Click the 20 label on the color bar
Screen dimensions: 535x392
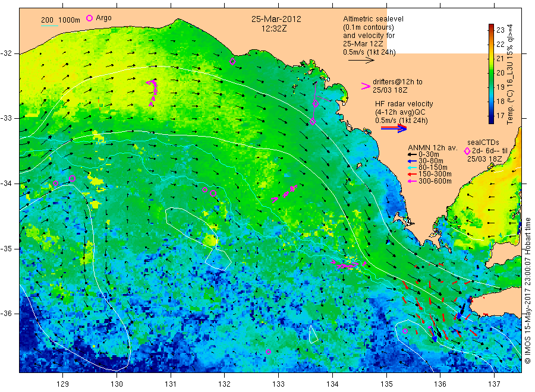tap(500, 72)
